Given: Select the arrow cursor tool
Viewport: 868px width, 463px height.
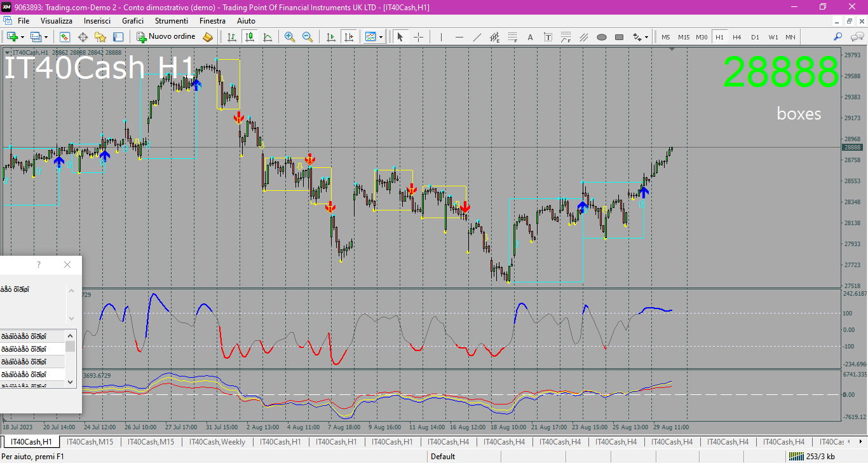Looking at the screenshot, I should pyautogui.click(x=400, y=37).
